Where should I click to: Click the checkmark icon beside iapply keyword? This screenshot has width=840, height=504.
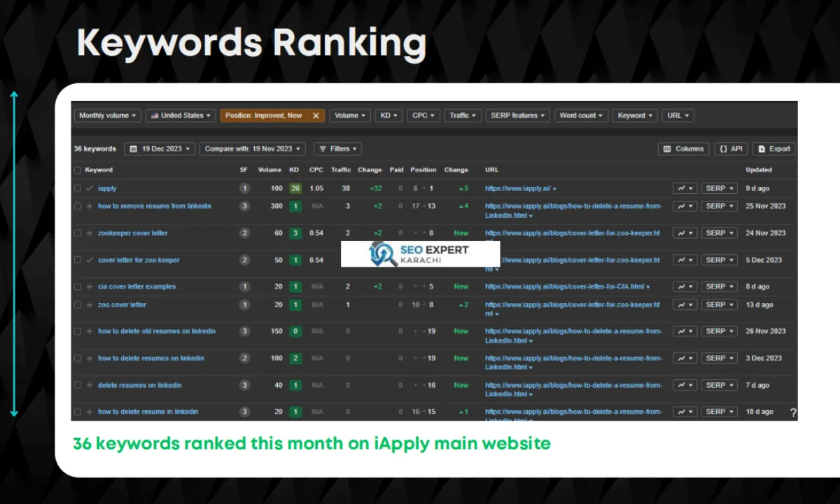[x=90, y=188]
